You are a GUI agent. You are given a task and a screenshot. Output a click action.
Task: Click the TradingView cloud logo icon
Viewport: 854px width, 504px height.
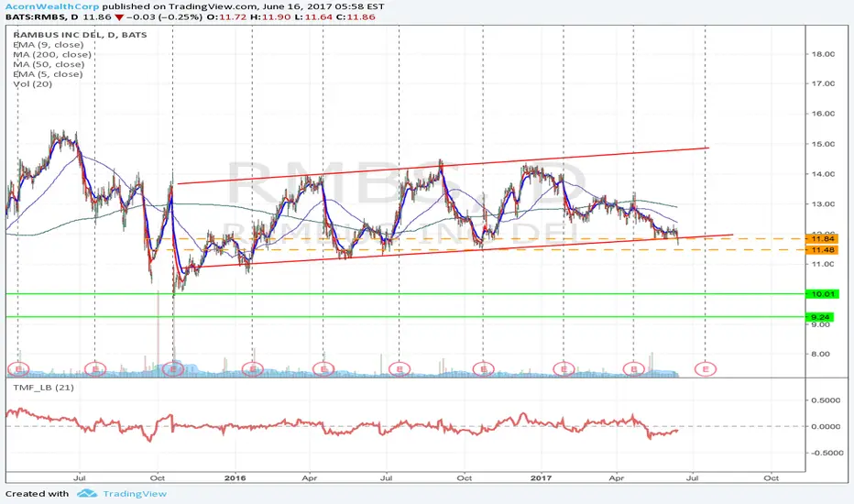click(x=87, y=494)
